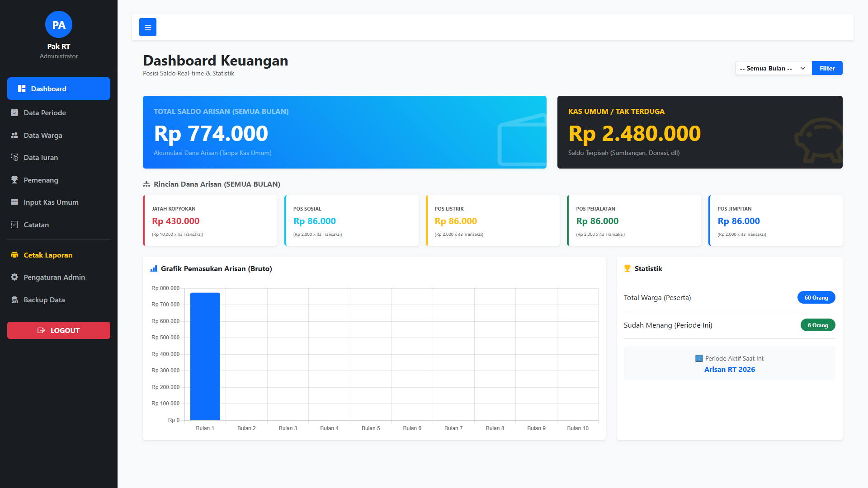Screen dimensions: 868x488
Task: Click the red LOGOUT button
Action: pos(59,330)
